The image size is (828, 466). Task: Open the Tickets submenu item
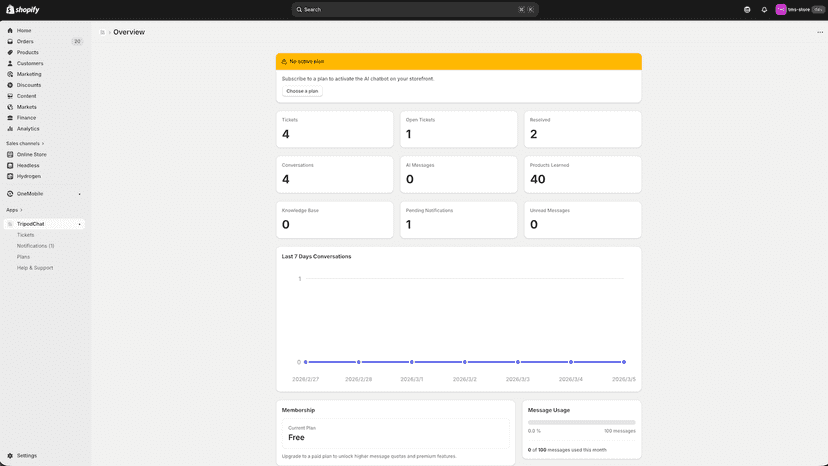(25, 235)
